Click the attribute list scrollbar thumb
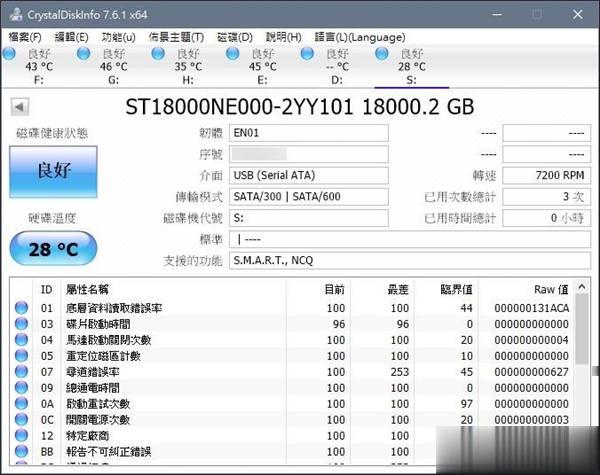The height and width of the screenshot is (475, 600). (x=582, y=329)
